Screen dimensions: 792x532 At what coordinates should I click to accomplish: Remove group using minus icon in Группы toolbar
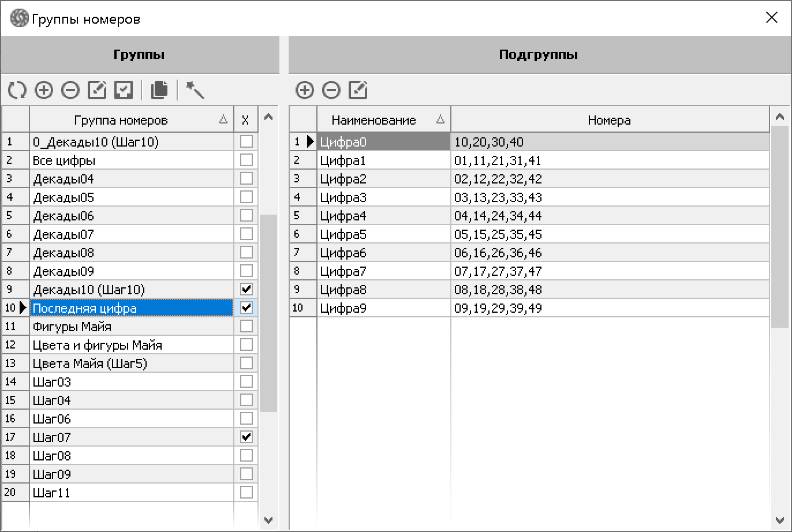click(70, 90)
